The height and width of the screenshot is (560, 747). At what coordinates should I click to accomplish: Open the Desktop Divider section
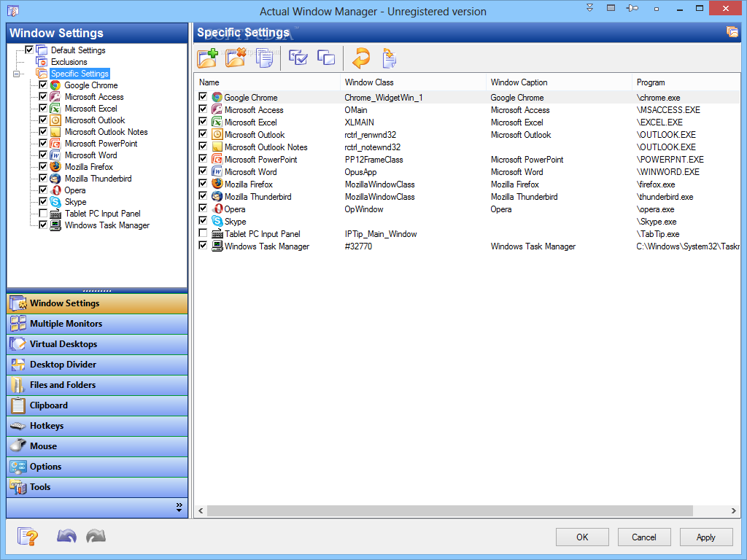[x=97, y=365]
